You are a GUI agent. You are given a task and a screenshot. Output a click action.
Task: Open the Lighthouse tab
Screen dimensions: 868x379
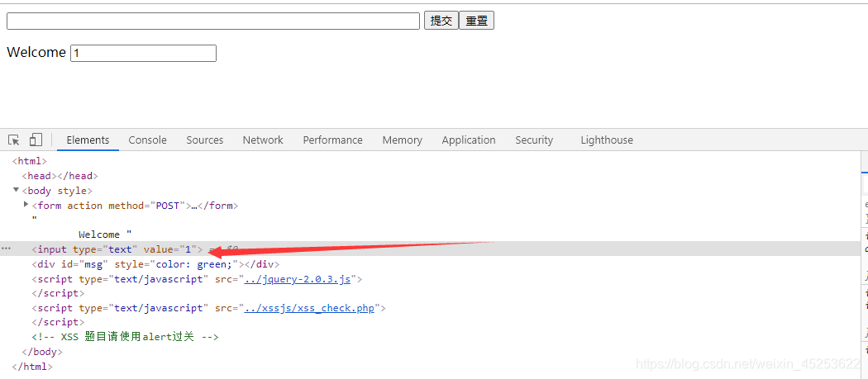click(x=607, y=140)
